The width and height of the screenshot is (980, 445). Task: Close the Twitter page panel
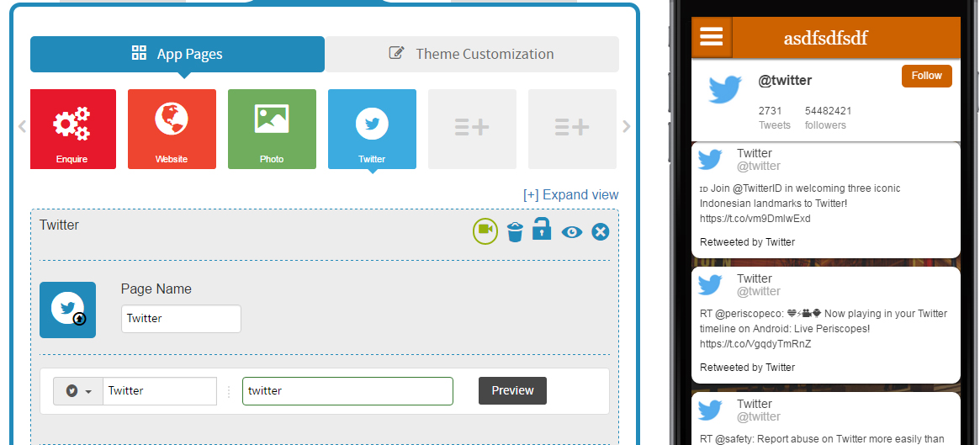600,232
